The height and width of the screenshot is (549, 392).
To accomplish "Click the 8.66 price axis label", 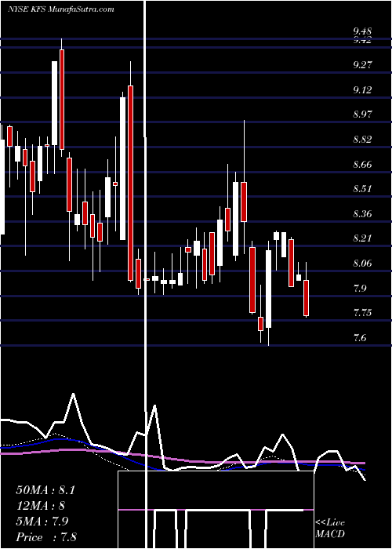I will 362,164.
